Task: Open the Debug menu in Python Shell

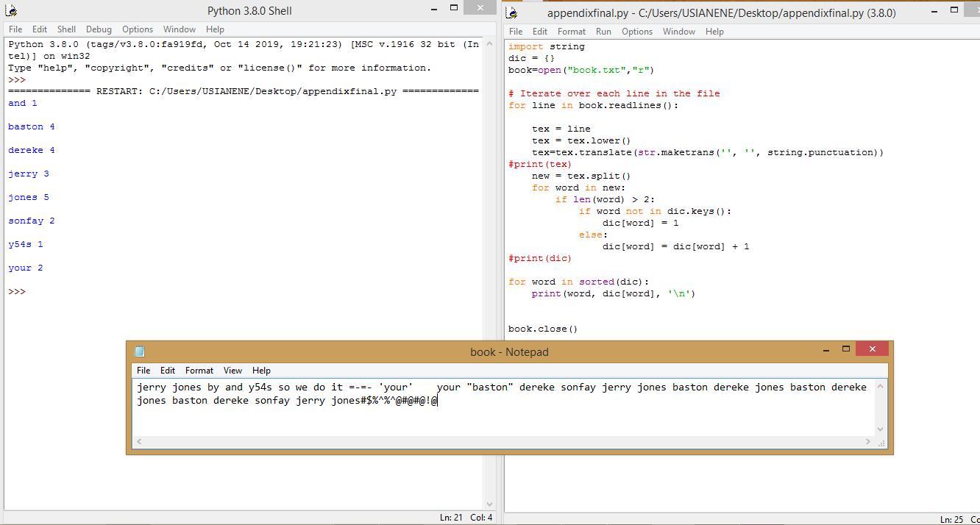Action: [99, 29]
